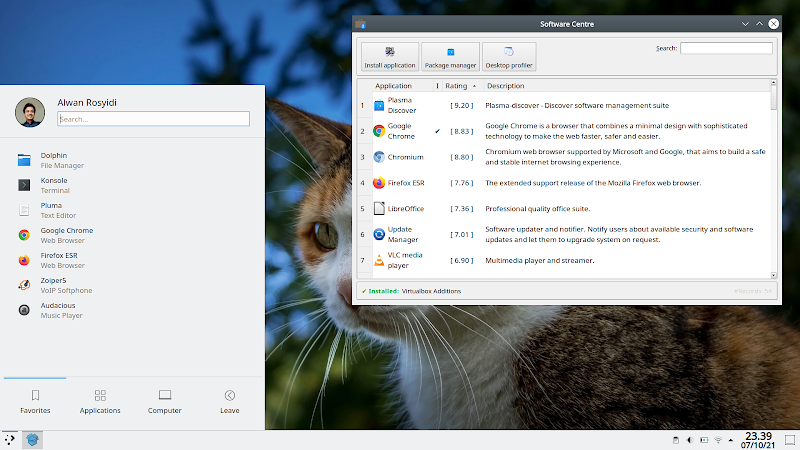Click 'Multimedia player and streamer.' description
The image size is (800, 450).
540,260
